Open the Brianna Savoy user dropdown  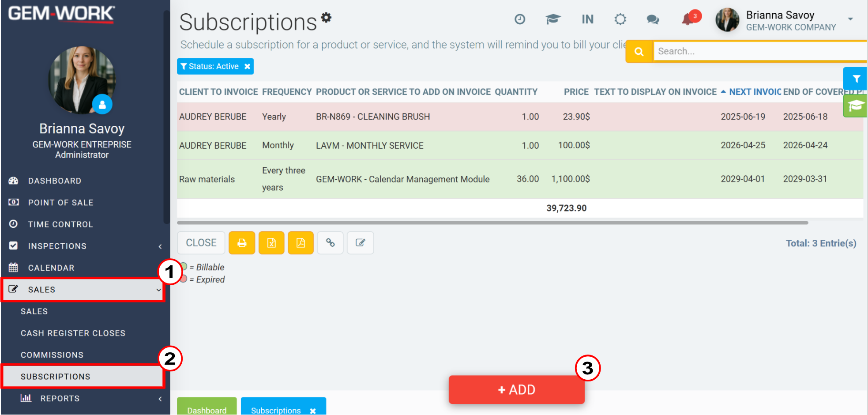pyautogui.click(x=850, y=19)
